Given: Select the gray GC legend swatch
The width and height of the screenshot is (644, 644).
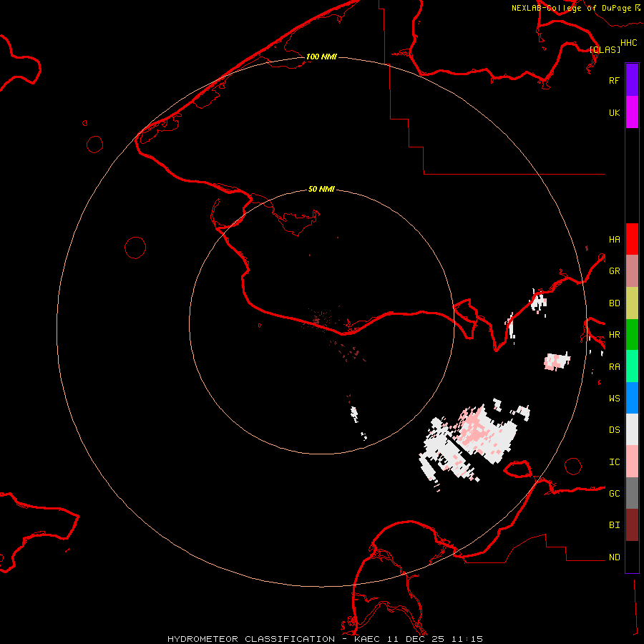Looking at the screenshot, I should 632,493.
